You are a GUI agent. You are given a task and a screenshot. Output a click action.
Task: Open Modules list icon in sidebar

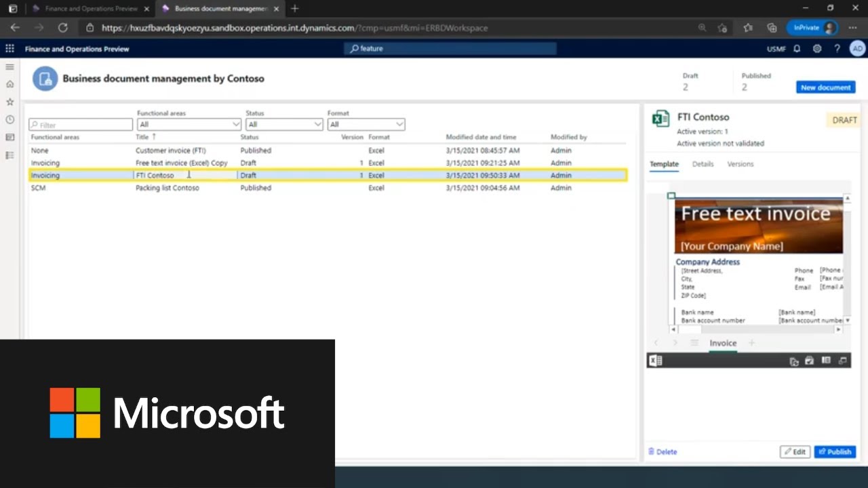(9, 155)
